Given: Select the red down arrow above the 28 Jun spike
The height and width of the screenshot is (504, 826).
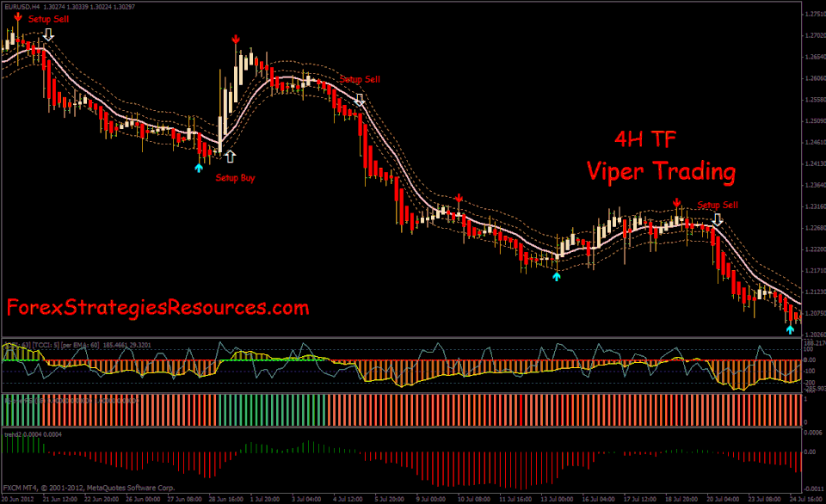Looking at the screenshot, I should pos(236,39).
